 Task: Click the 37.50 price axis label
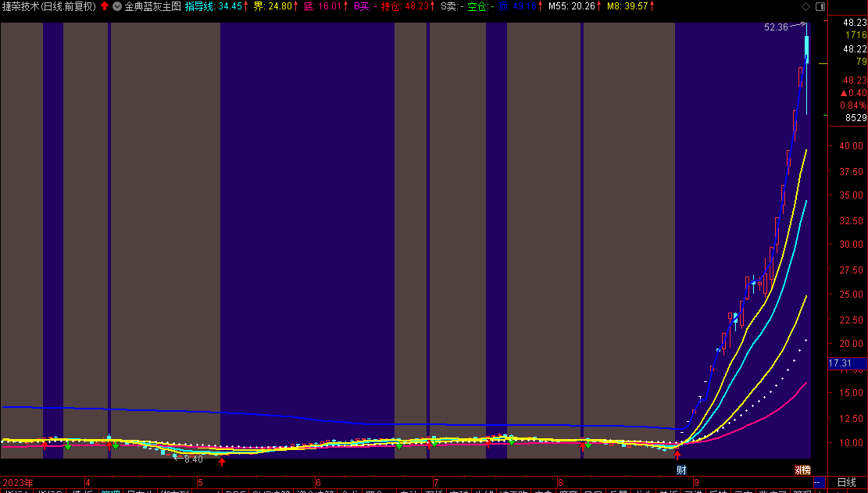click(x=852, y=172)
